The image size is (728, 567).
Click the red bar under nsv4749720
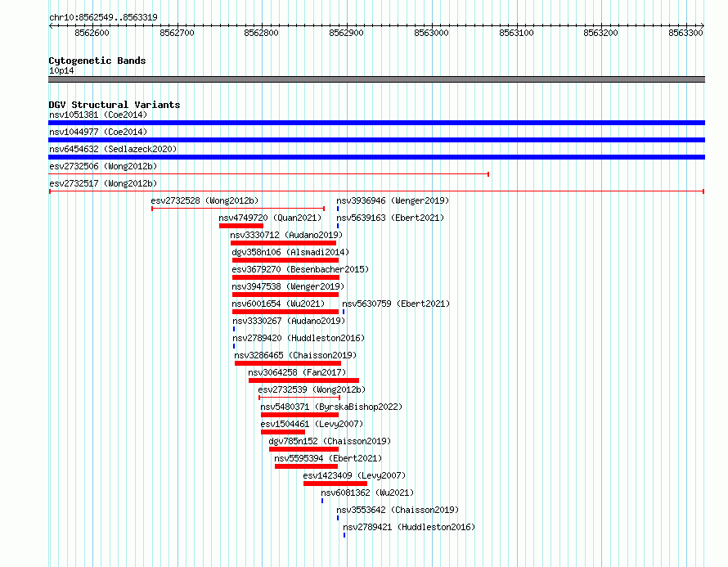(x=241, y=226)
